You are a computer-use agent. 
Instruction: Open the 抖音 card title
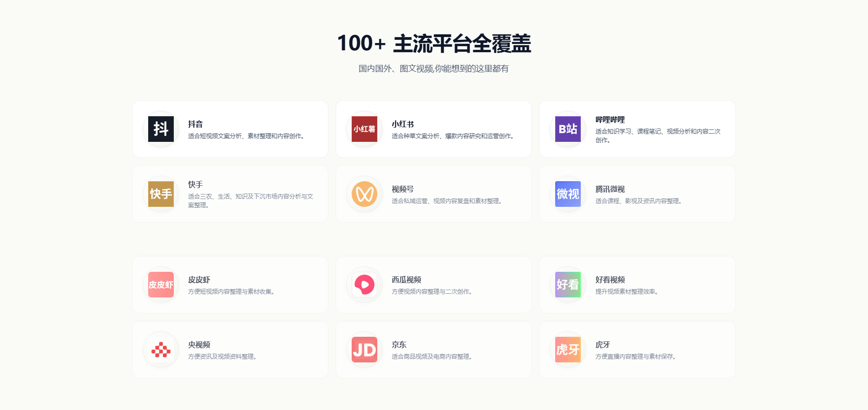195,124
